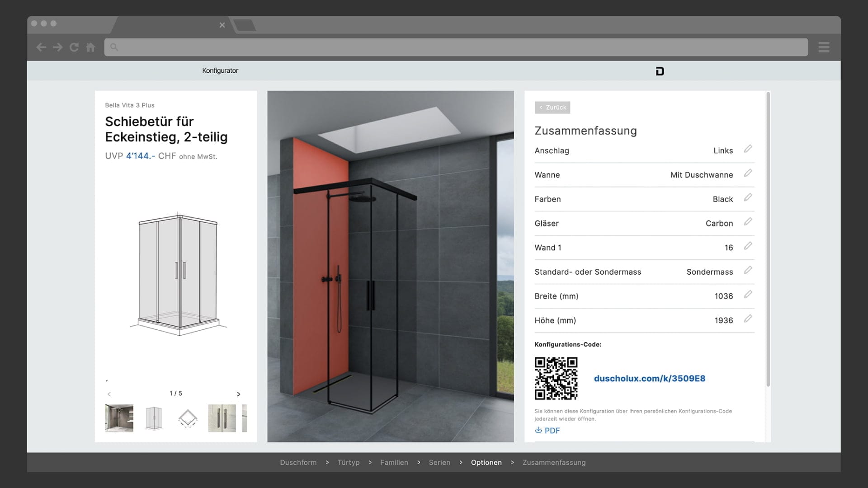Go to next image in gallery
Image resolution: width=868 pixels, height=488 pixels.
click(238, 394)
